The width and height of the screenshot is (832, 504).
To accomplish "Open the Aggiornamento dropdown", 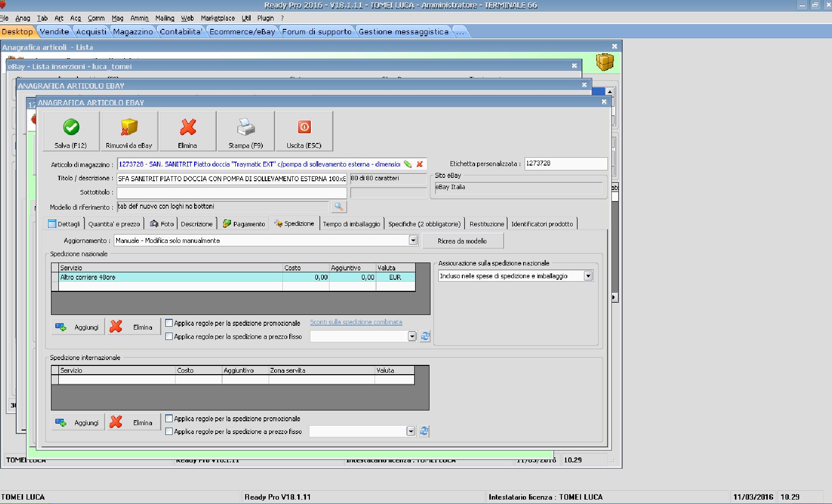I will click(x=413, y=240).
